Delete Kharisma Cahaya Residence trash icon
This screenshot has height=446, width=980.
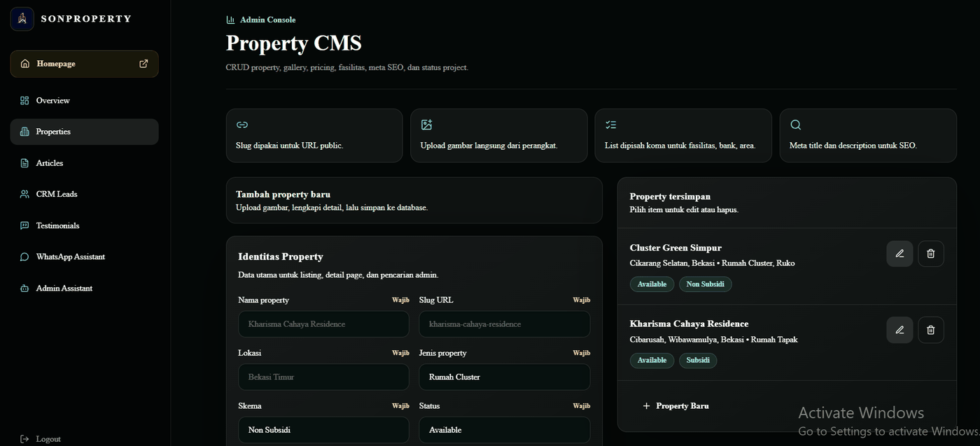click(930, 330)
